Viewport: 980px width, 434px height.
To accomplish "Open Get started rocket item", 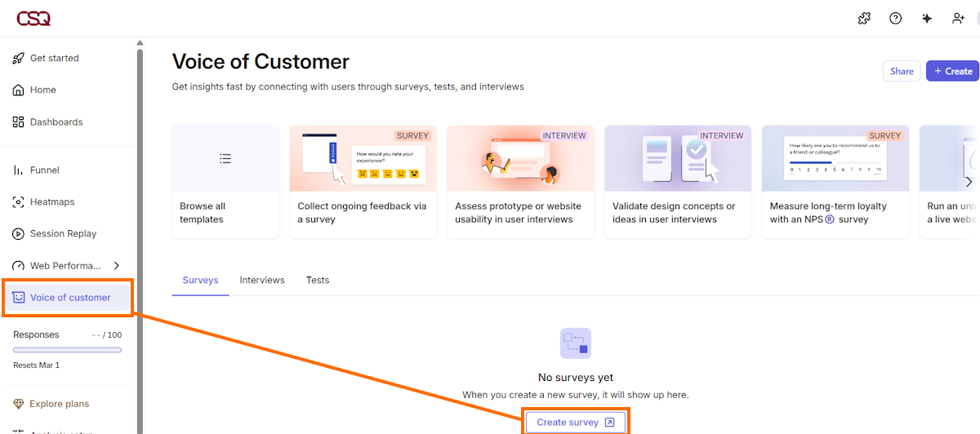I will point(54,58).
